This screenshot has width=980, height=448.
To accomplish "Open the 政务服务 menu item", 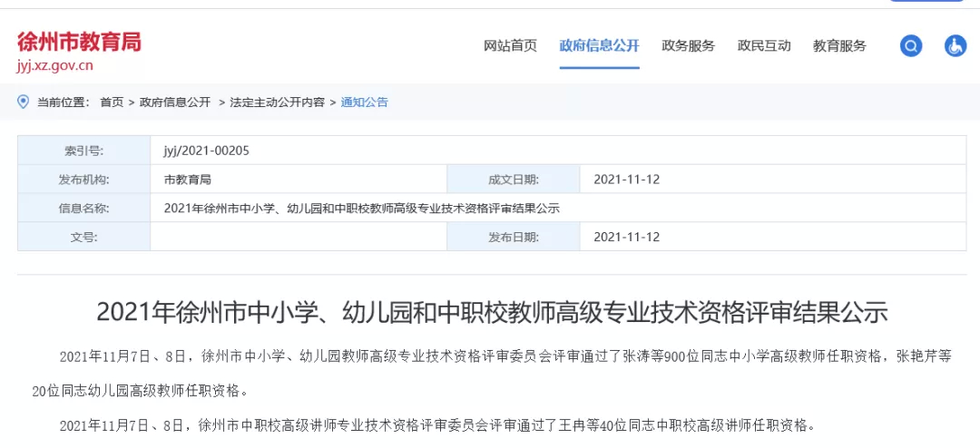I will tap(688, 45).
